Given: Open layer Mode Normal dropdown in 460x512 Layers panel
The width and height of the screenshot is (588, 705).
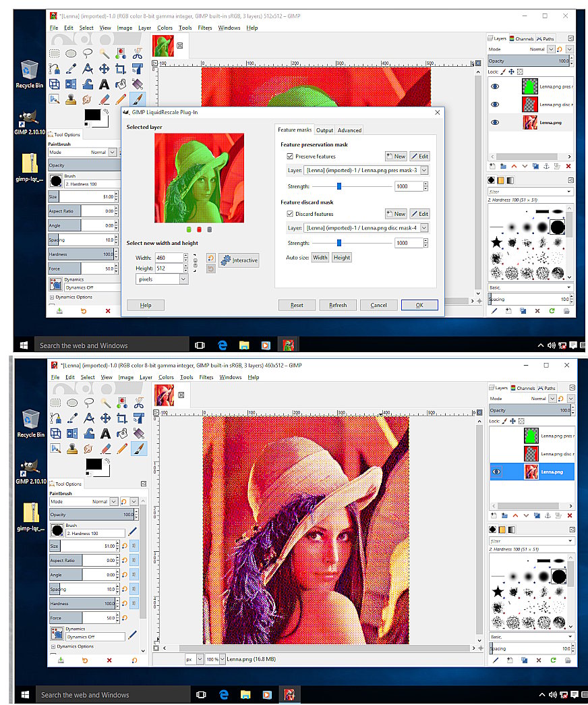Looking at the screenshot, I should (x=552, y=398).
